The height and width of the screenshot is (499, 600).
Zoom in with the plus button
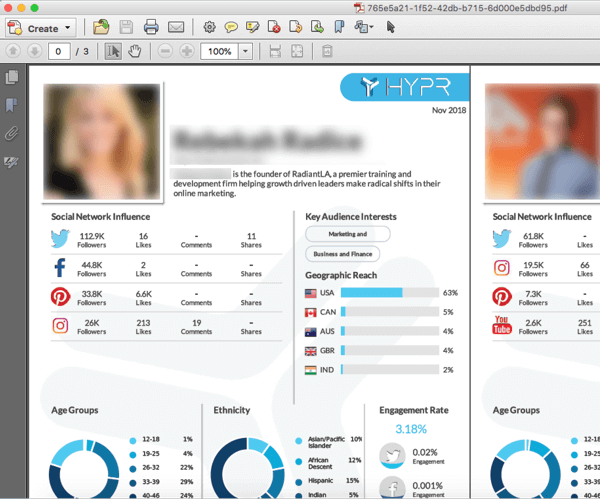click(x=187, y=51)
